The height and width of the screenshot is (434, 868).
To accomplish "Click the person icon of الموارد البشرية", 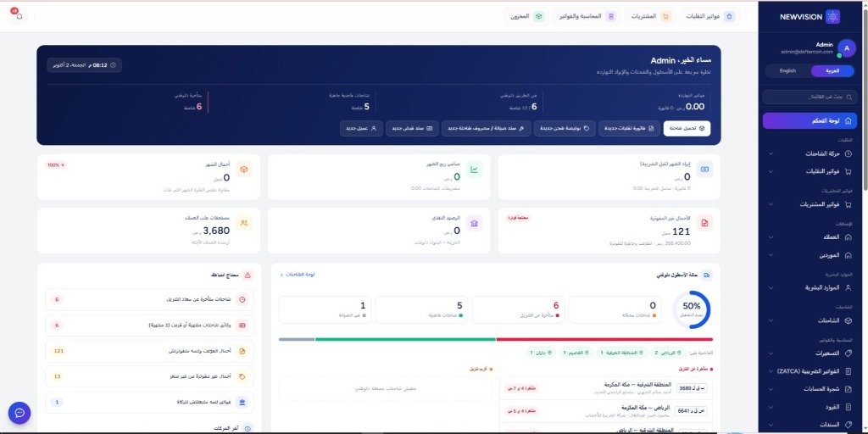I will point(849,288).
